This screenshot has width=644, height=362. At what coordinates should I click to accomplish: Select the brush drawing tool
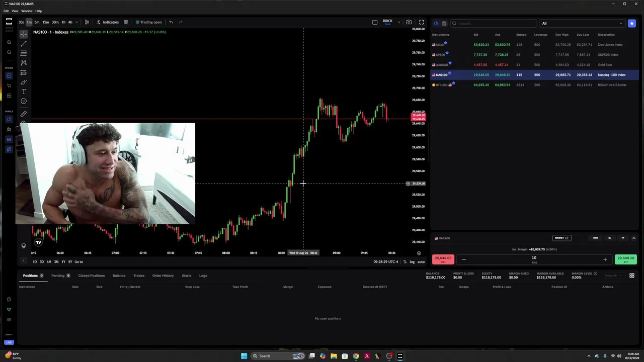click(x=24, y=82)
